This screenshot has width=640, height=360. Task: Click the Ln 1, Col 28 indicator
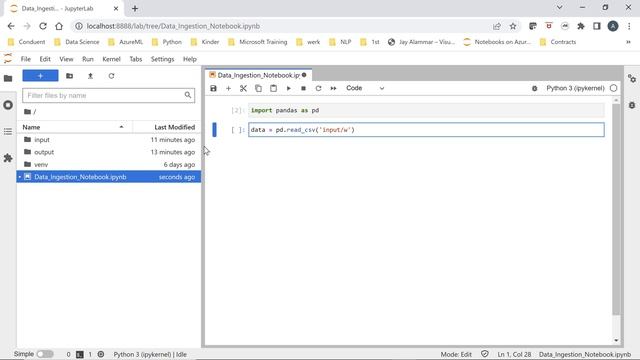click(x=514, y=354)
